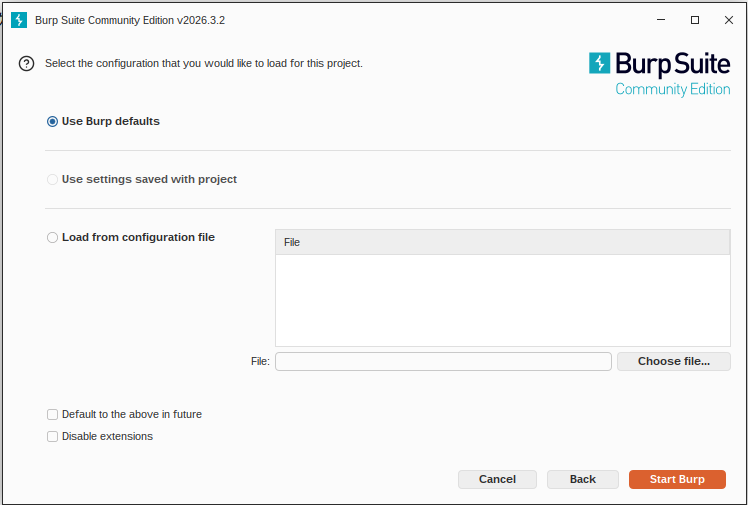Select the Use Burp defaults radio button
The height and width of the screenshot is (505, 748).
coord(52,122)
